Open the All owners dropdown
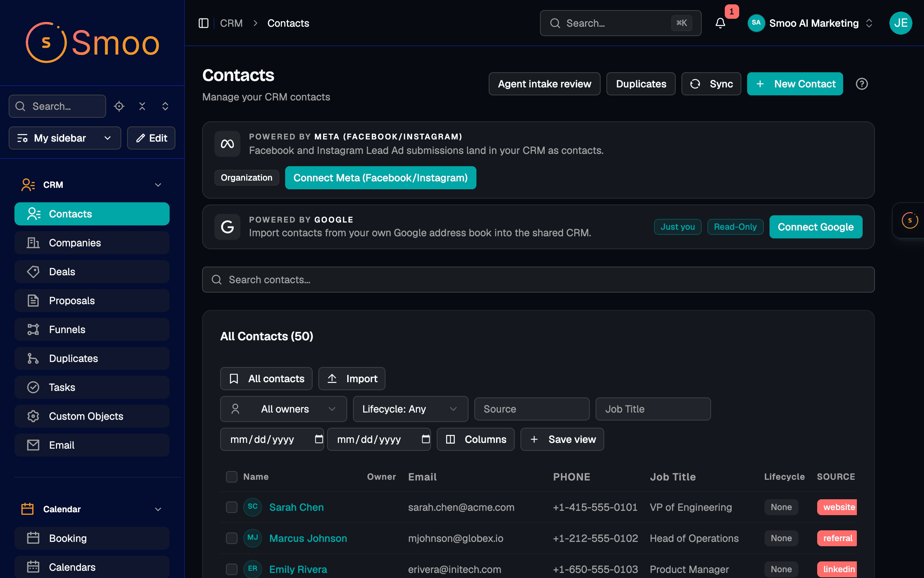The image size is (924, 578). [283, 409]
